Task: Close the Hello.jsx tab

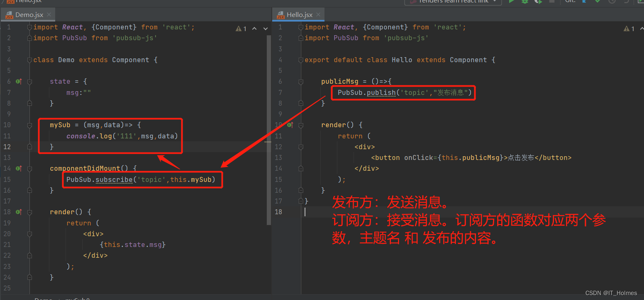Action: point(318,15)
